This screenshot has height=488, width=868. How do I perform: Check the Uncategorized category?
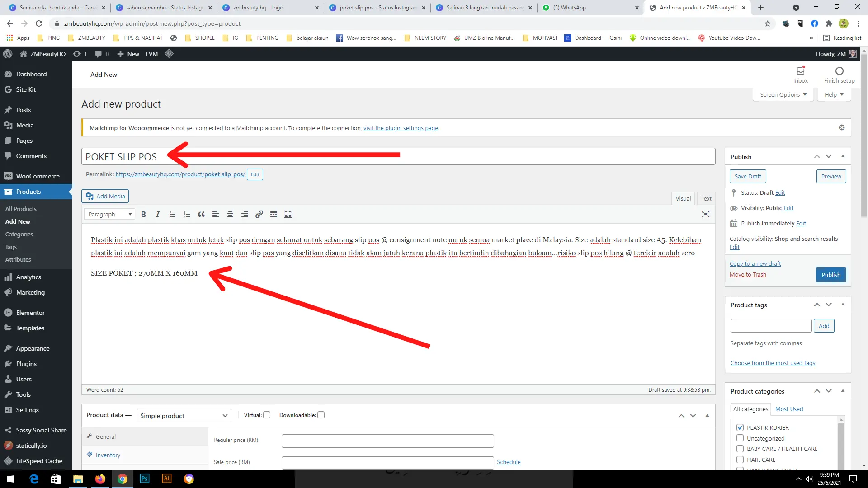coord(740,438)
